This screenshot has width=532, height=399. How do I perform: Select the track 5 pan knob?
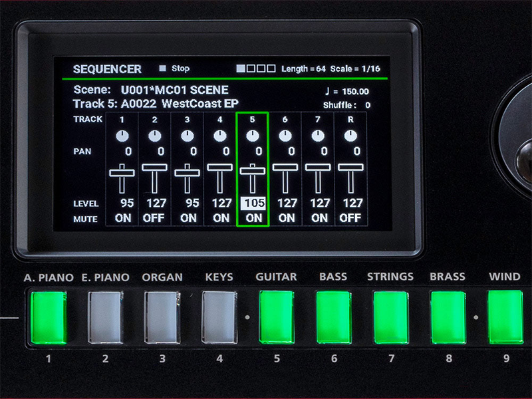253,136
